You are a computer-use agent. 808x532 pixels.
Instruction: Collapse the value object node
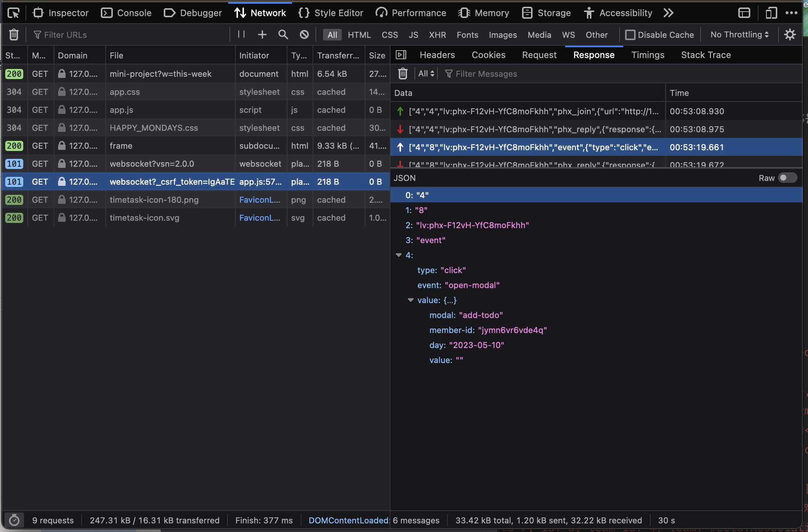coord(411,300)
